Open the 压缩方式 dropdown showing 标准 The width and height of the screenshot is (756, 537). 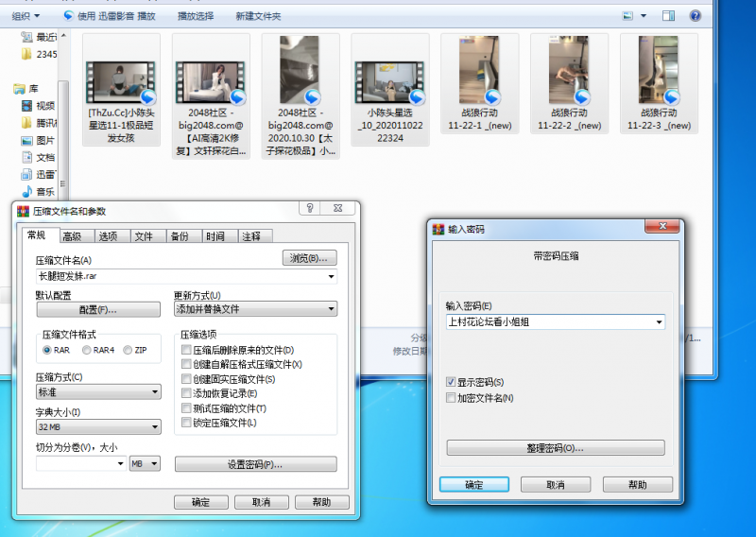coord(98,391)
